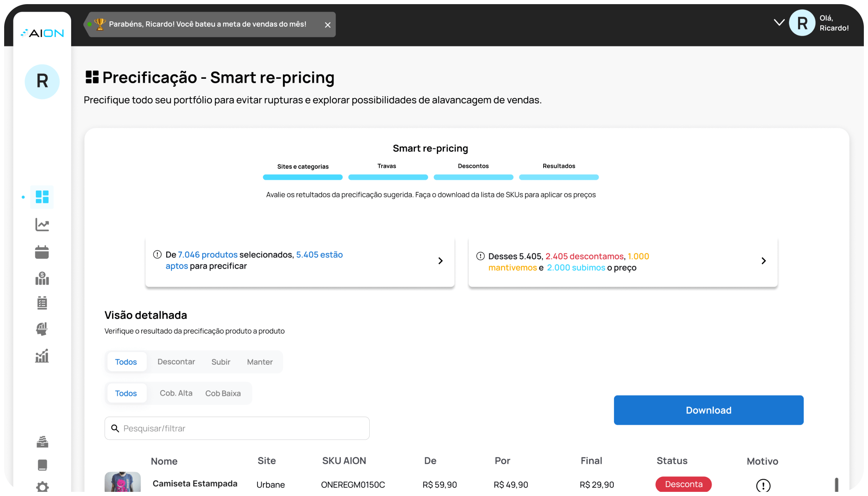
Task: Select the Subir filter option
Action: (x=220, y=362)
